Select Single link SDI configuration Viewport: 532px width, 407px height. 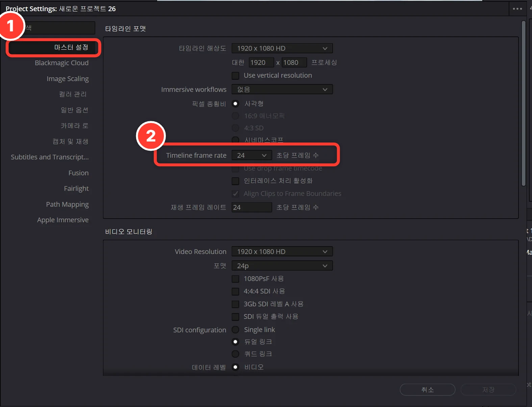coord(235,330)
